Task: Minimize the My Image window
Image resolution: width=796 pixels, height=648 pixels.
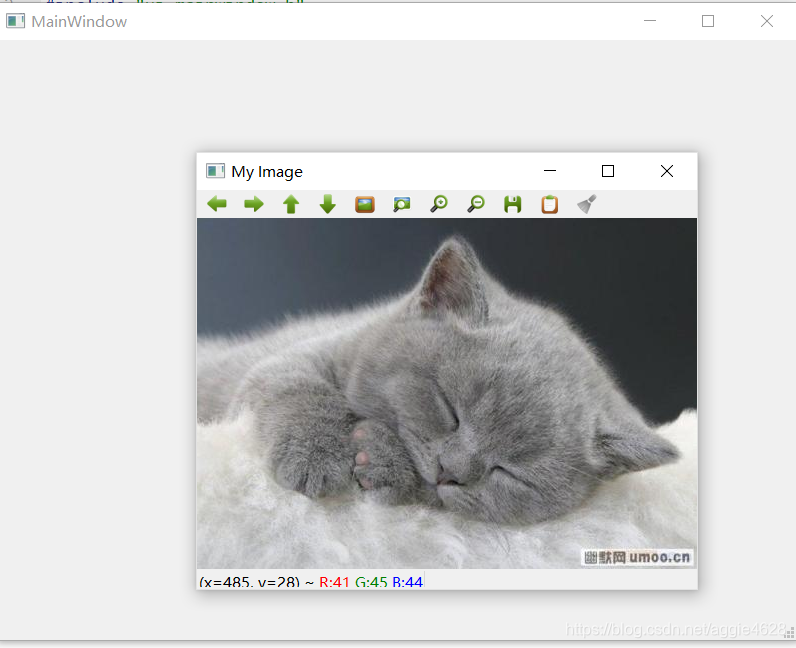Action: click(x=550, y=171)
